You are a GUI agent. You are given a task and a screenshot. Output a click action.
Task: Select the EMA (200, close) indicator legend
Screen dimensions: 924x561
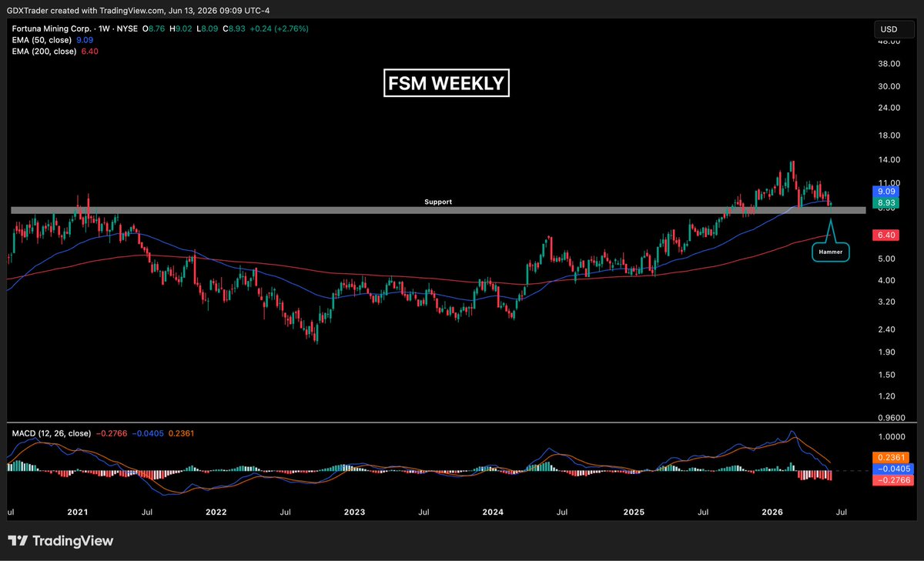(45, 51)
